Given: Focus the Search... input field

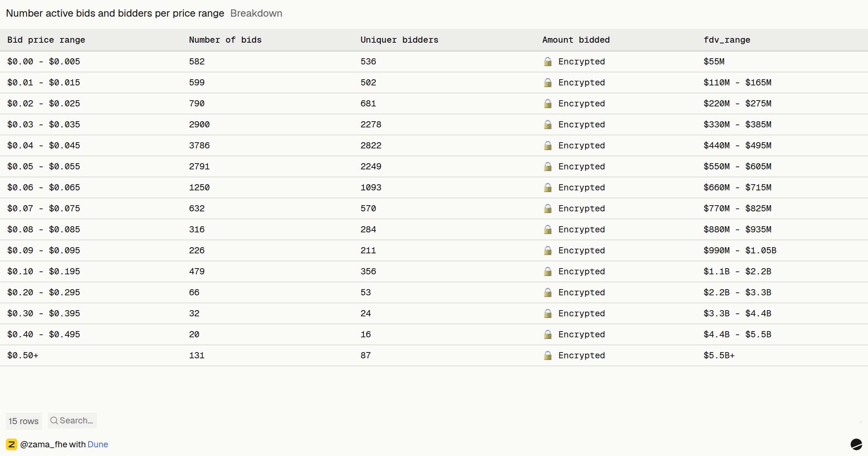Looking at the screenshot, I should pos(72,421).
